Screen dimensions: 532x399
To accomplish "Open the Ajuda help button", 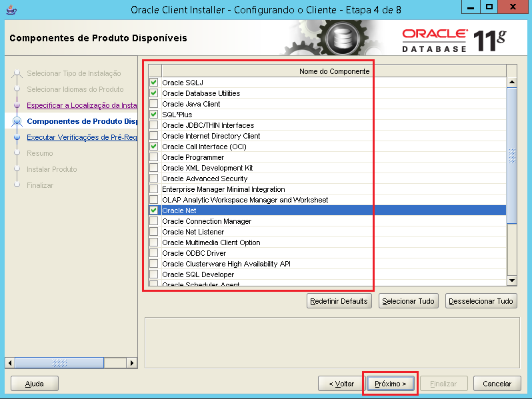I will click(35, 384).
